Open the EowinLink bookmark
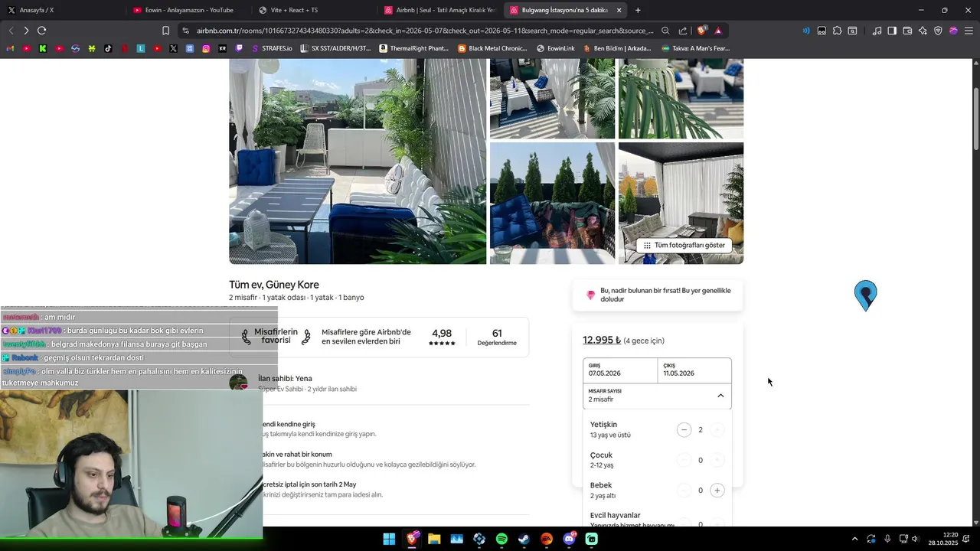Viewport: 980px width, 551px height. pyautogui.click(x=556, y=48)
